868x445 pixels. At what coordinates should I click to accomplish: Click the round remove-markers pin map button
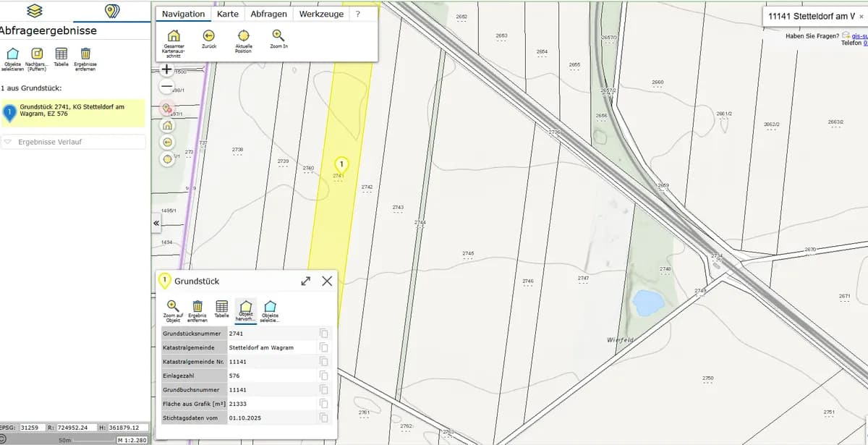click(167, 109)
